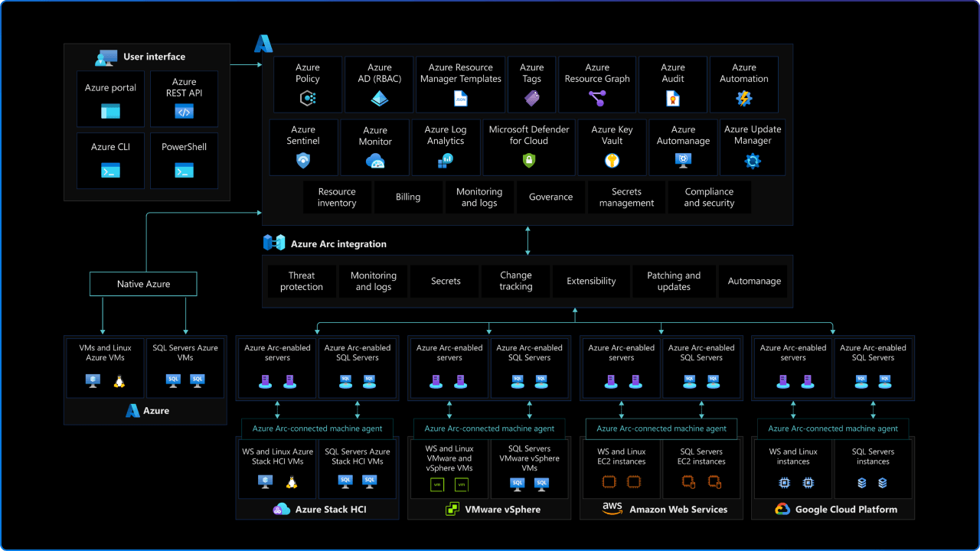
Task: Click the Azure Arc integration heading text
Action: click(338, 244)
